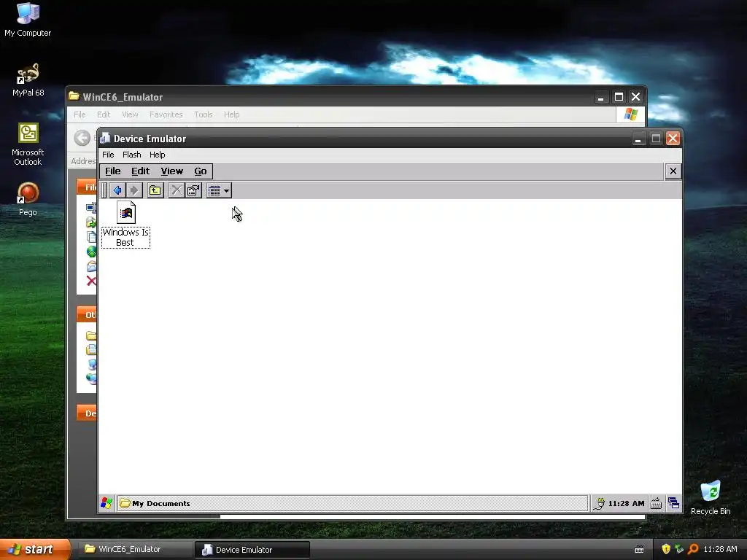Click the keyboard icon in XP taskbar
This screenshot has height=560, width=747.
[x=639, y=550]
